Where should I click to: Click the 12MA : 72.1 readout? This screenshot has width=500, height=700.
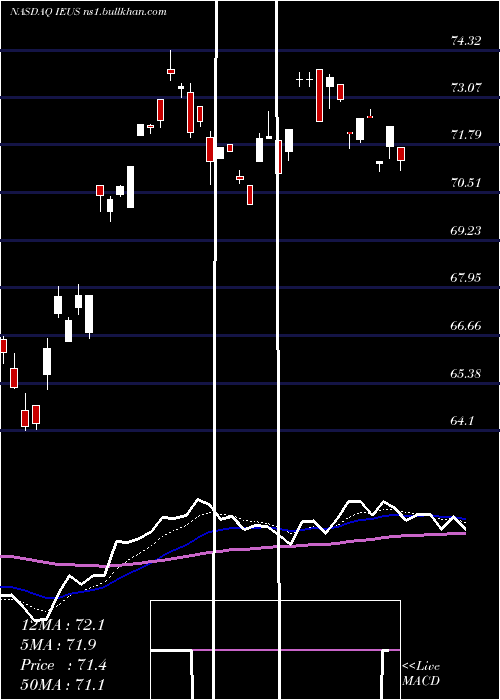[62, 625]
